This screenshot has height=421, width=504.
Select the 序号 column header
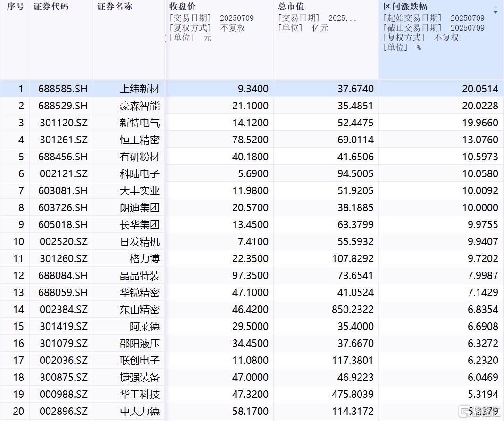tap(15, 7)
